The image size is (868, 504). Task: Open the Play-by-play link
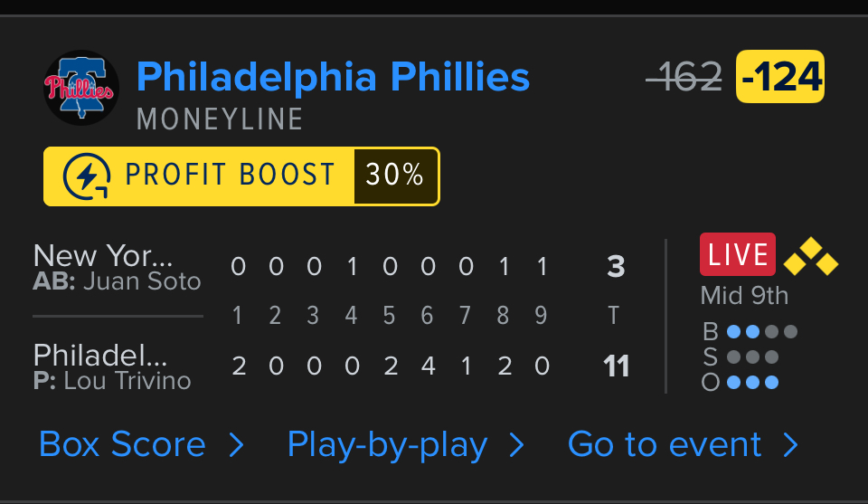(387, 445)
